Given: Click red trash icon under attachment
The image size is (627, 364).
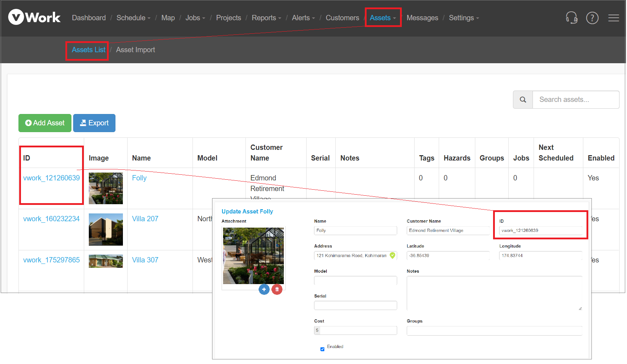Looking at the screenshot, I should tap(277, 289).
